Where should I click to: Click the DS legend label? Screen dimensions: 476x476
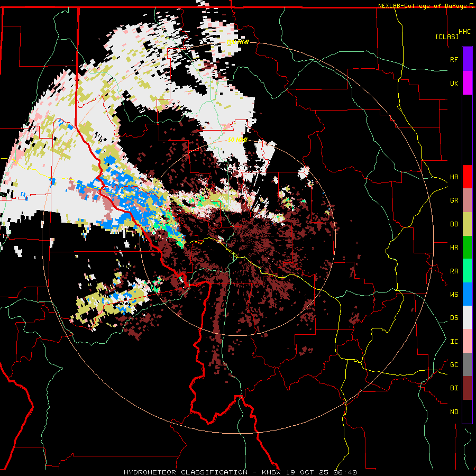tap(454, 318)
